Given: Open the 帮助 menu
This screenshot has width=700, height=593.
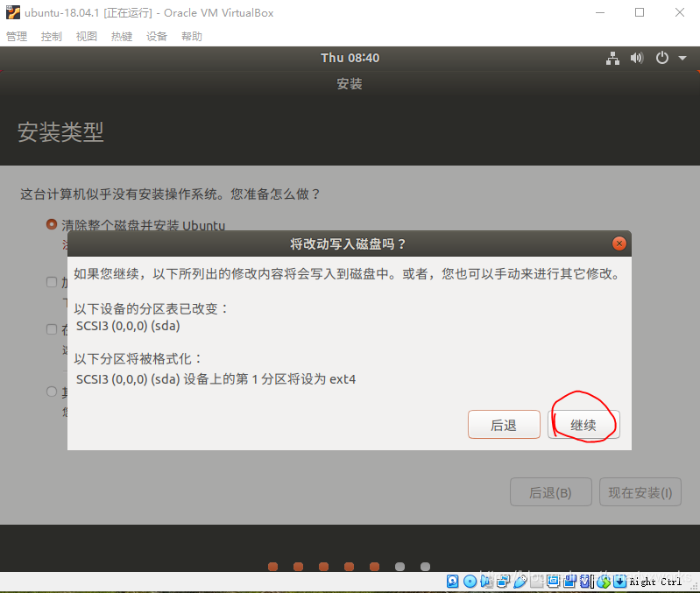Looking at the screenshot, I should click(192, 36).
